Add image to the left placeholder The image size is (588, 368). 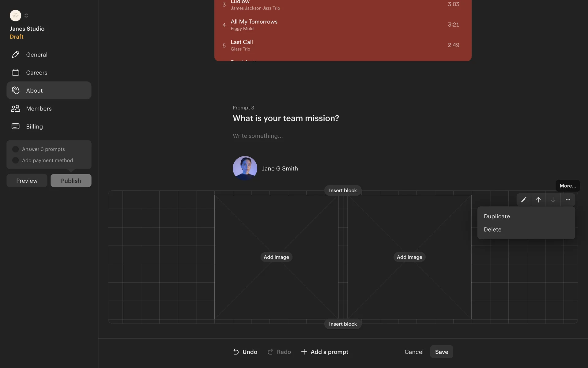pos(276,257)
